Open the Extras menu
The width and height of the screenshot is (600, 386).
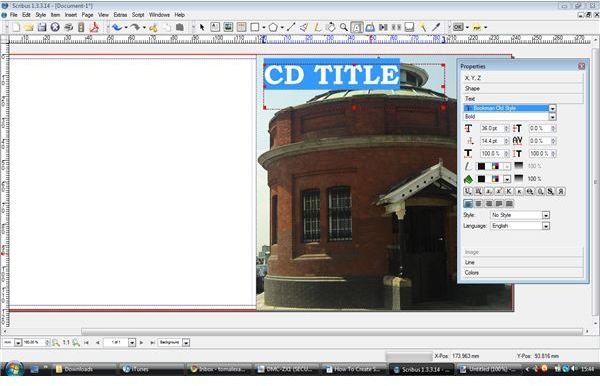coord(120,15)
